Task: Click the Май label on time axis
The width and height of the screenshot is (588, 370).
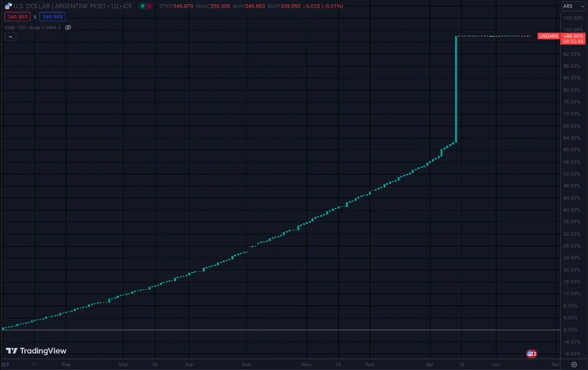Action: point(247,365)
